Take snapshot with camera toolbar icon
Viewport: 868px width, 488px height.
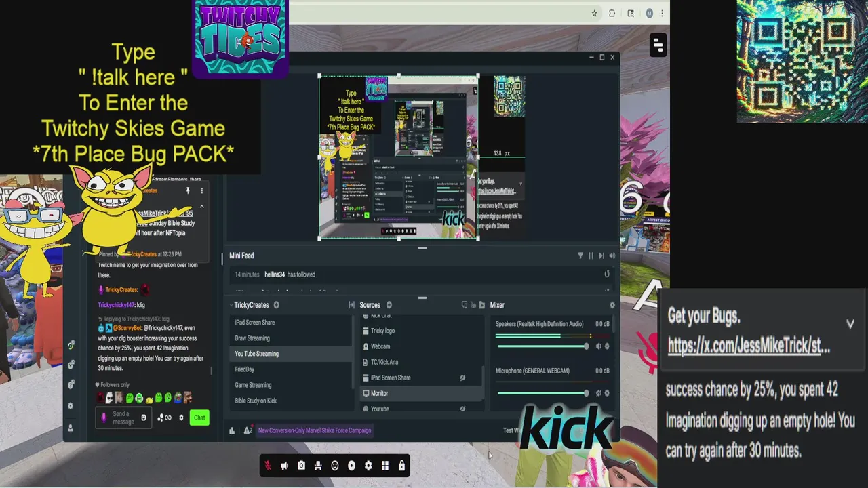click(x=301, y=466)
